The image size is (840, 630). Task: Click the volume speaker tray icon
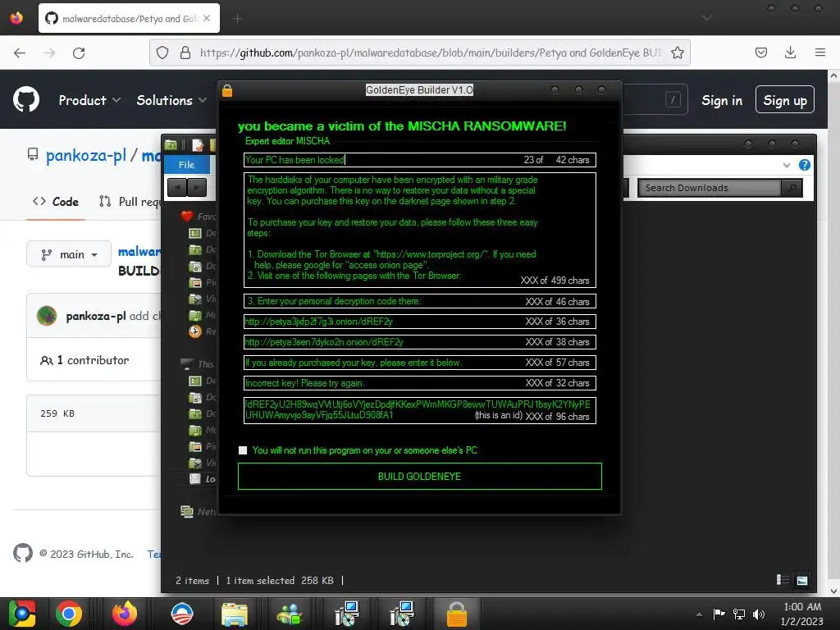pyautogui.click(x=758, y=614)
